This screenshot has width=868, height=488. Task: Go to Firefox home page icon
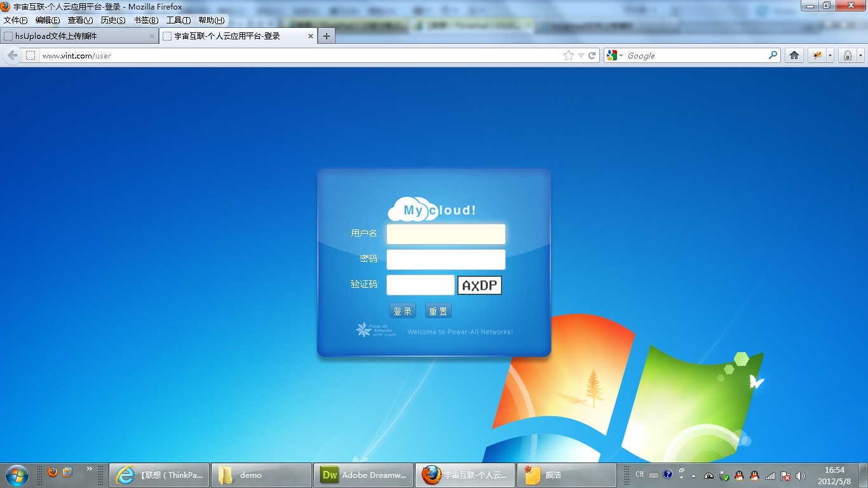coord(794,55)
